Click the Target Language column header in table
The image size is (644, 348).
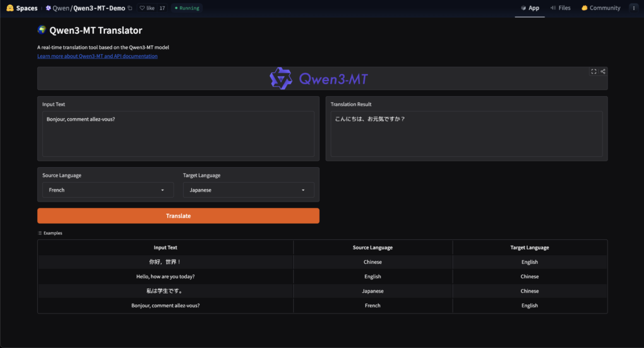pyautogui.click(x=530, y=247)
